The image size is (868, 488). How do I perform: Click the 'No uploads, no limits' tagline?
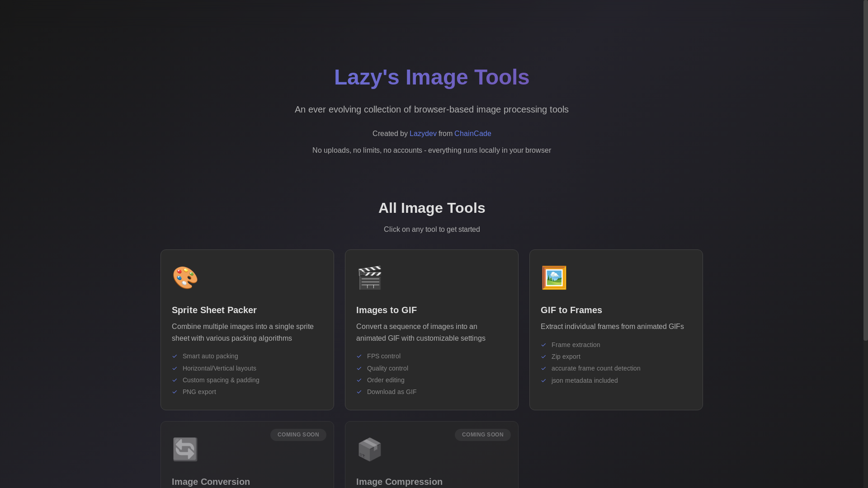[x=432, y=150]
